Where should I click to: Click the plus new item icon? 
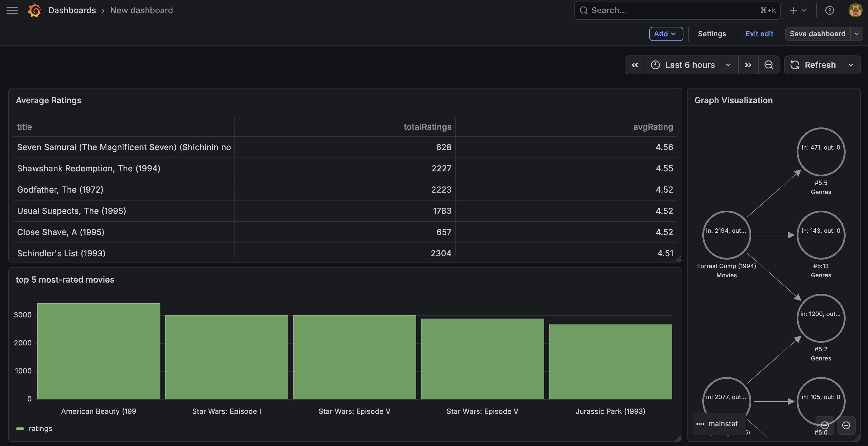point(793,10)
